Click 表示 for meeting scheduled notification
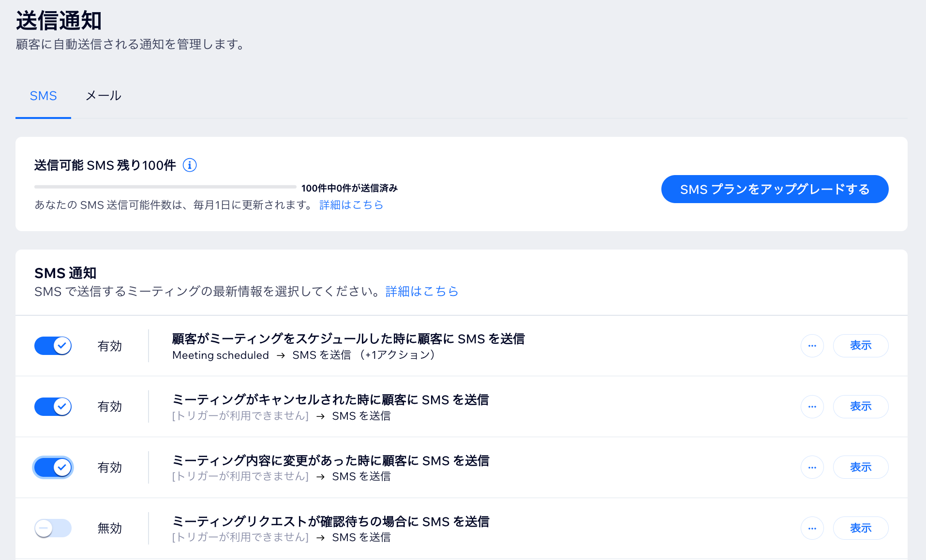The image size is (926, 560). click(860, 346)
